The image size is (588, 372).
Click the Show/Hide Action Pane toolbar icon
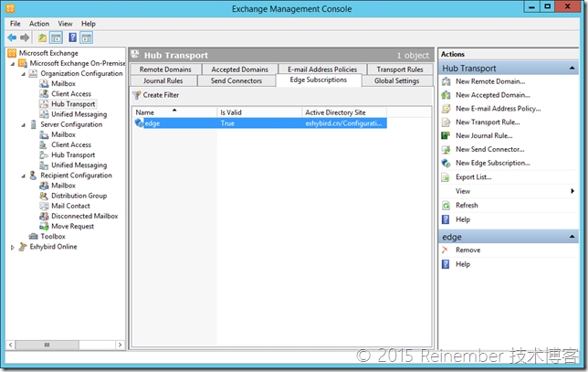click(x=86, y=37)
